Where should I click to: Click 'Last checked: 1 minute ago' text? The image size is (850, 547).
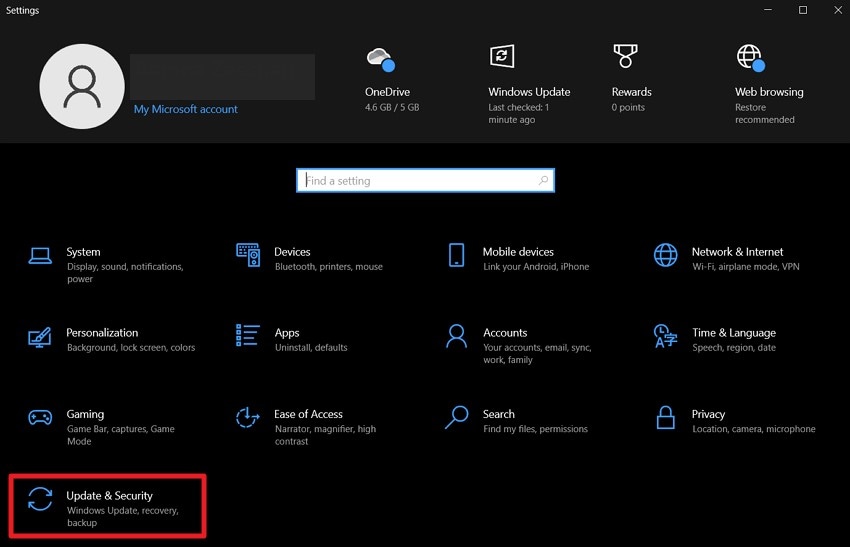tap(519, 113)
